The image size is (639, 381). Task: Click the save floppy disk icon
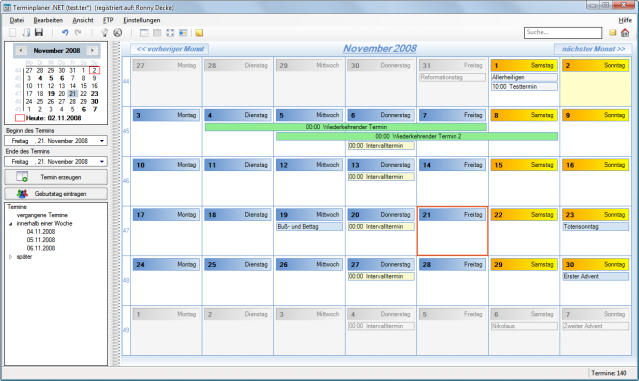(x=39, y=33)
